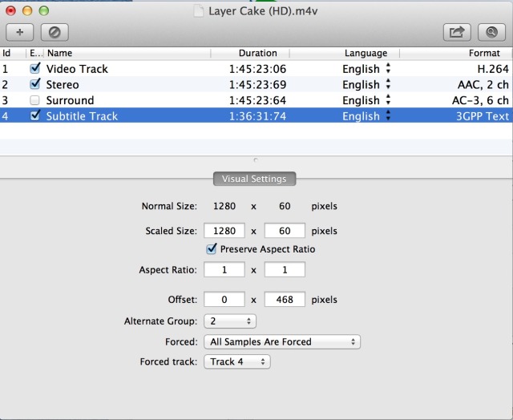Select the Surround row name

(70, 100)
